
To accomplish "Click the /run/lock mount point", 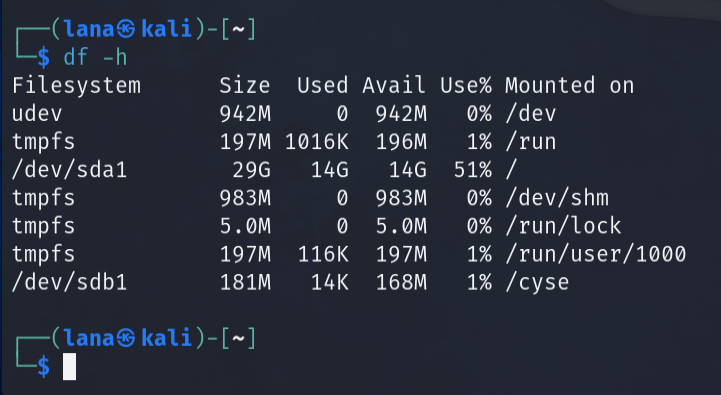I will 563,226.
